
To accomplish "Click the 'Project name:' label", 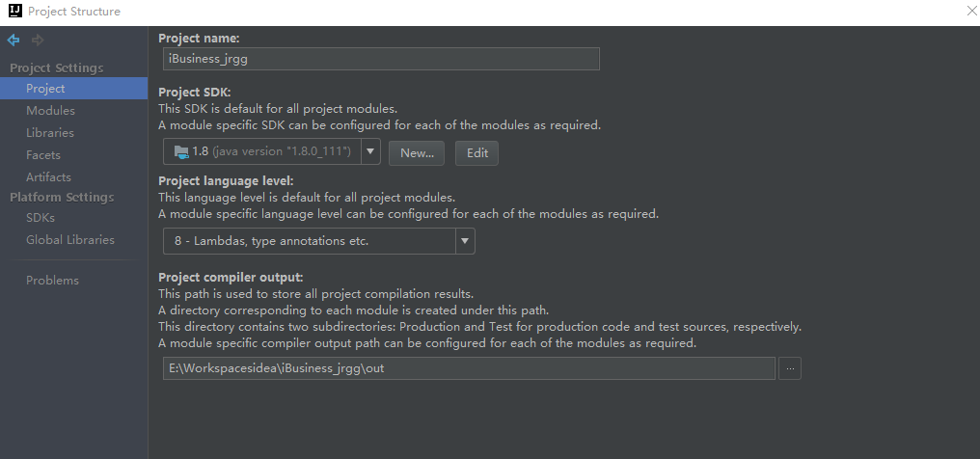I will pyautogui.click(x=199, y=39).
